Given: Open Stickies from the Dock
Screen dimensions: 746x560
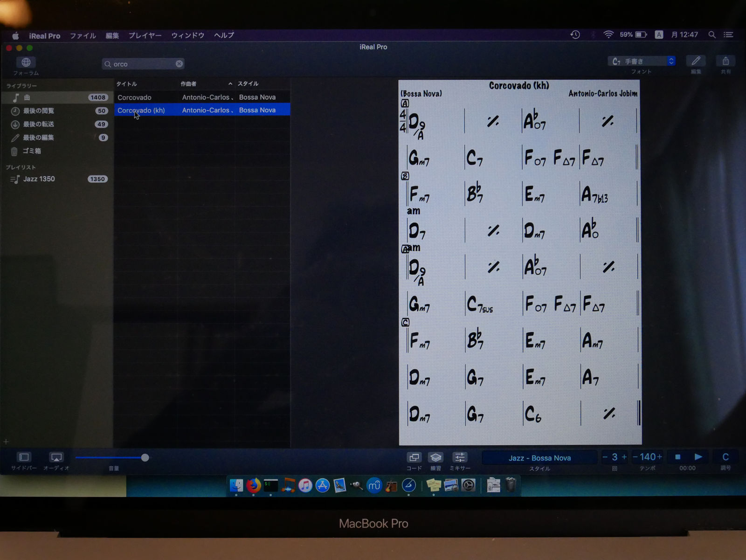Looking at the screenshot, I should pyautogui.click(x=434, y=485).
